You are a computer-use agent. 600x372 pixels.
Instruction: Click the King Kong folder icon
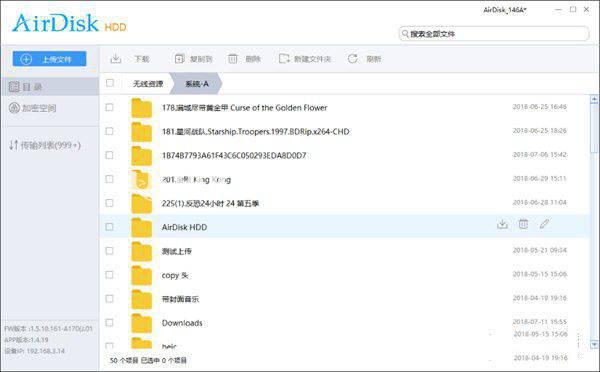142,179
